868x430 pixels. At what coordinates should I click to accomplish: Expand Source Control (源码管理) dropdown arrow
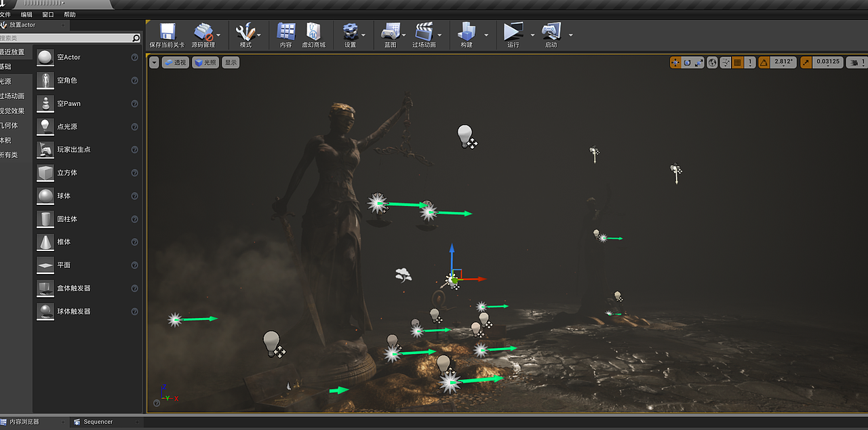[218, 35]
